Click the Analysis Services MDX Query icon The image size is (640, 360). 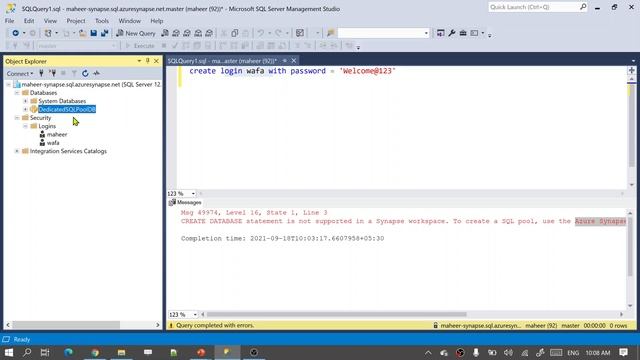click(176, 33)
